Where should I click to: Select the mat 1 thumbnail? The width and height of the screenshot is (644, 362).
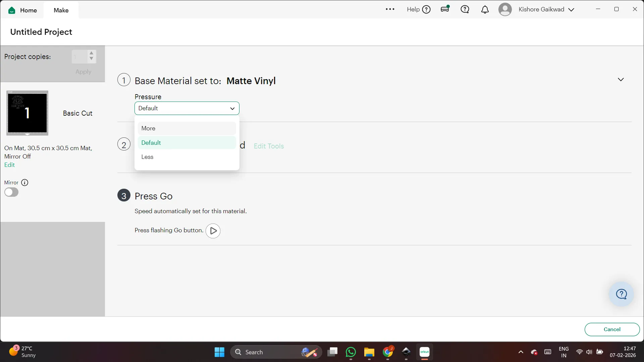(x=27, y=113)
